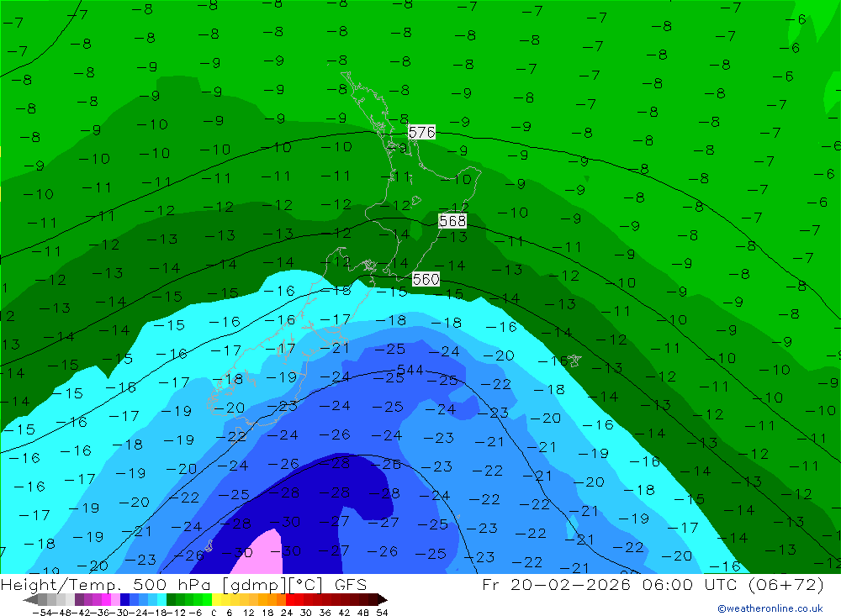Image resolution: width=841 pixels, height=616 pixels.
Task: Click the 560 height contour label
Action: (x=426, y=279)
